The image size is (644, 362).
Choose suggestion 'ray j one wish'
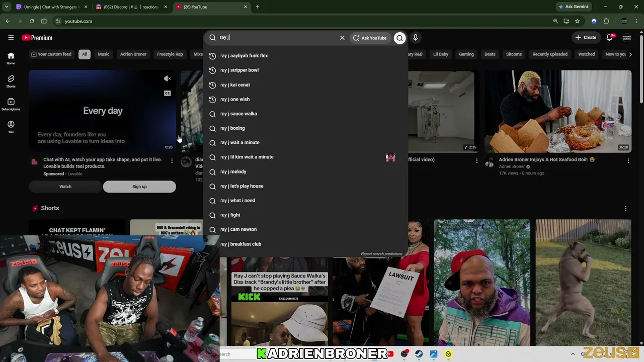[x=306, y=100]
